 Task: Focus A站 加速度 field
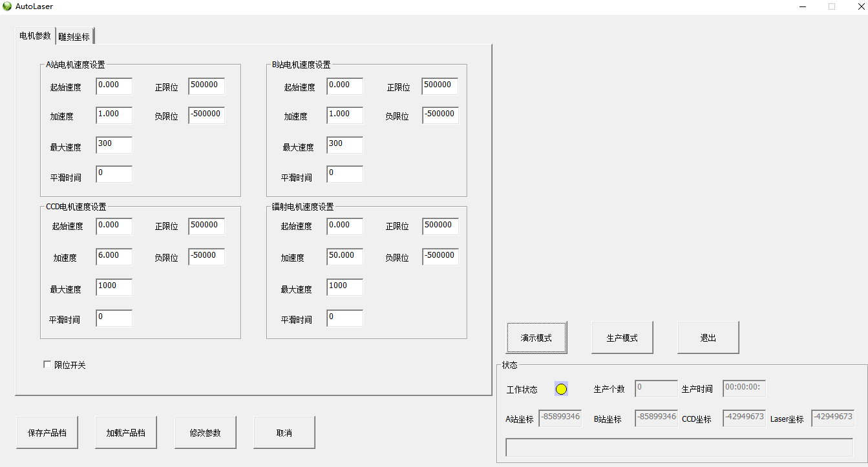tap(114, 116)
